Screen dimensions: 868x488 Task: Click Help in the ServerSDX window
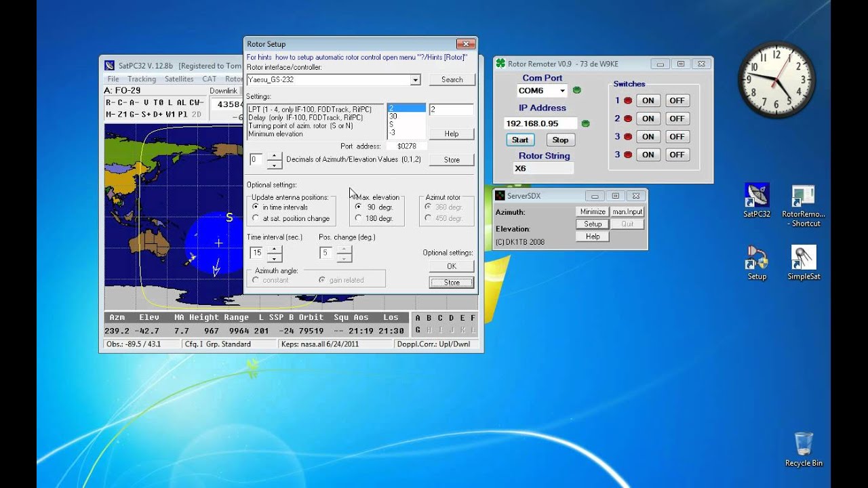click(593, 237)
